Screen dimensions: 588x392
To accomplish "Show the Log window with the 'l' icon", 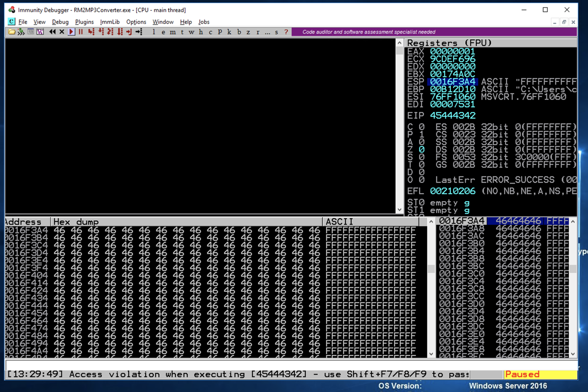I will (x=154, y=32).
